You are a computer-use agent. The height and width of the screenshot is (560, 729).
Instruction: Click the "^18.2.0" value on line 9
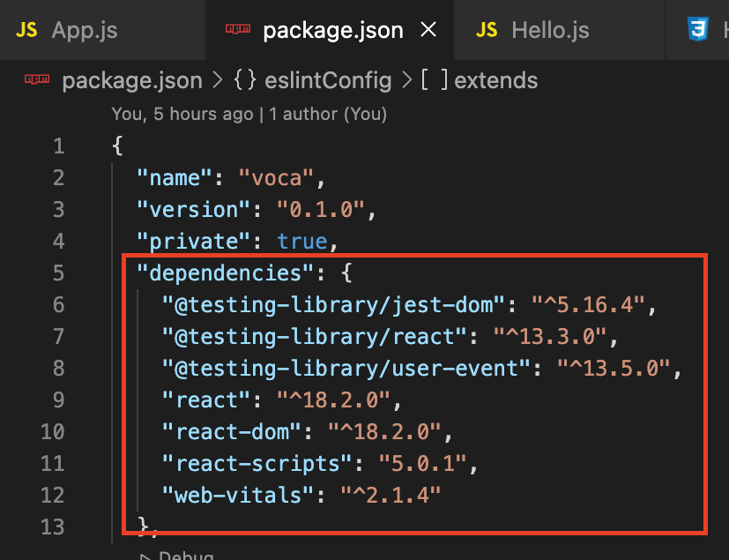333,400
